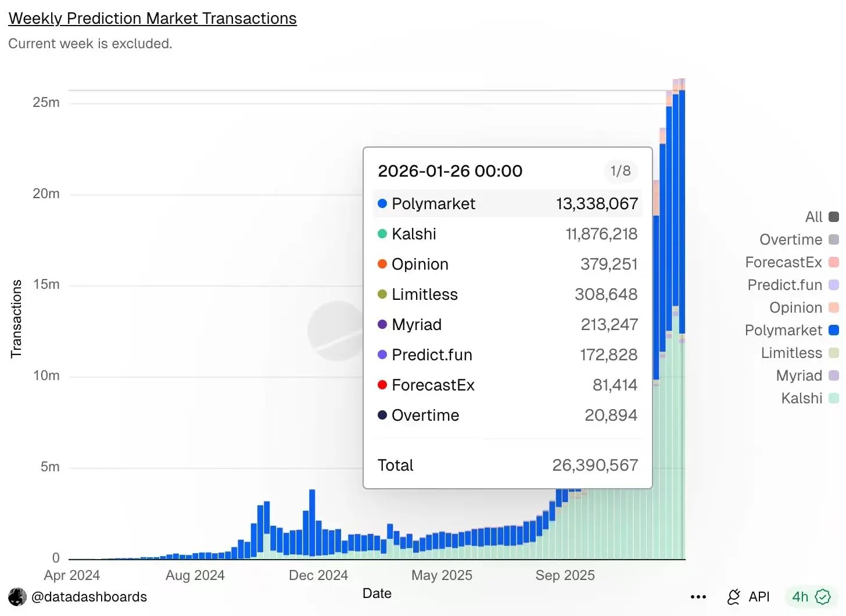
Task: Click the @datadashboards avatar icon
Action: [x=17, y=597]
